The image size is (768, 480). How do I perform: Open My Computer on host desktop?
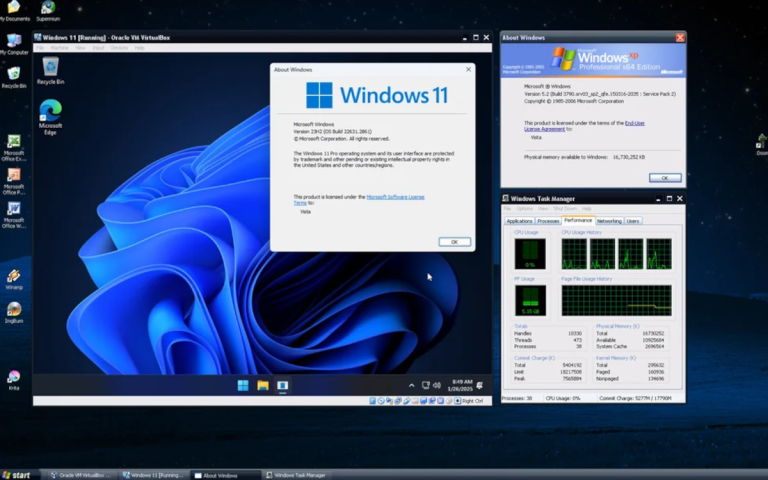pos(14,44)
